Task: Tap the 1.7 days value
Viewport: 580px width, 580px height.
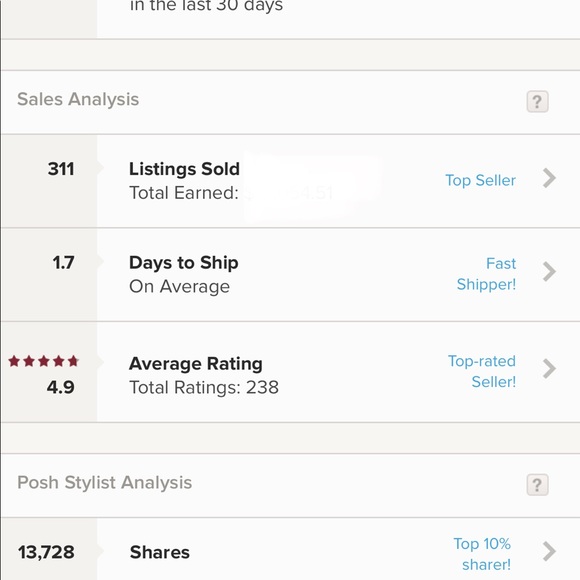Action: [63, 263]
